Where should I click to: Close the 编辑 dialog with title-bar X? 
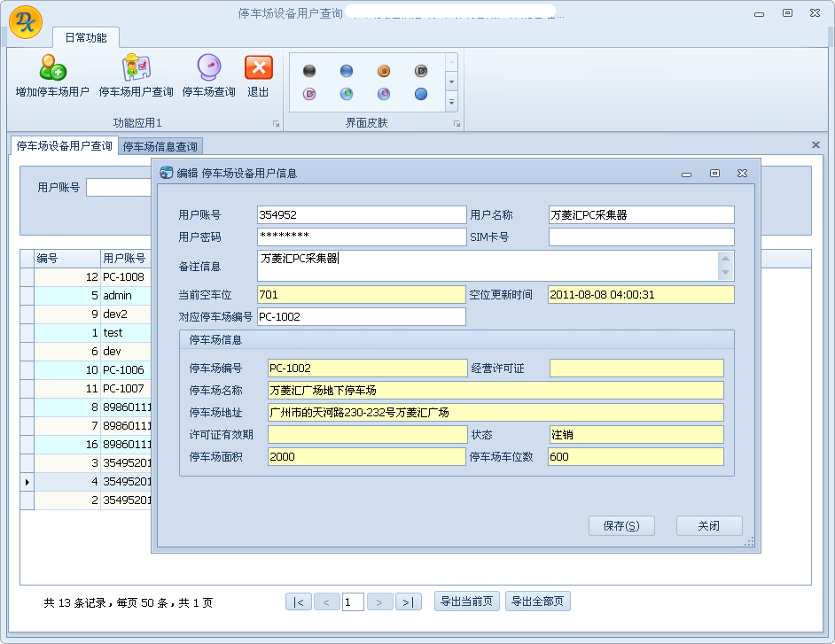point(742,173)
